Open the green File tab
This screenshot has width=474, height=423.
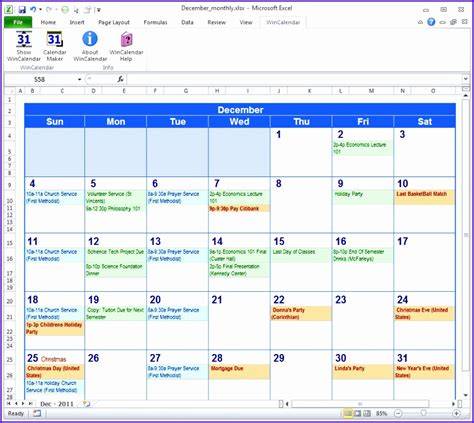pyautogui.click(x=18, y=22)
